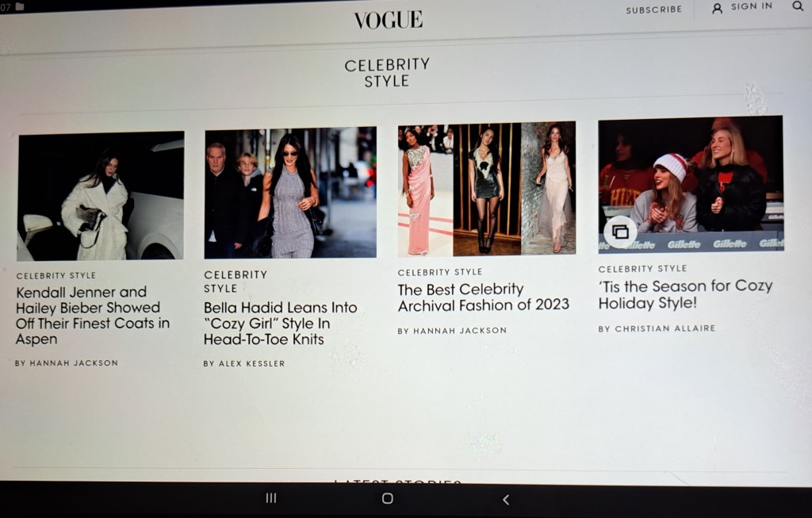Click the Celebrity Style section heading
812x518 pixels.
(x=387, y=72)
